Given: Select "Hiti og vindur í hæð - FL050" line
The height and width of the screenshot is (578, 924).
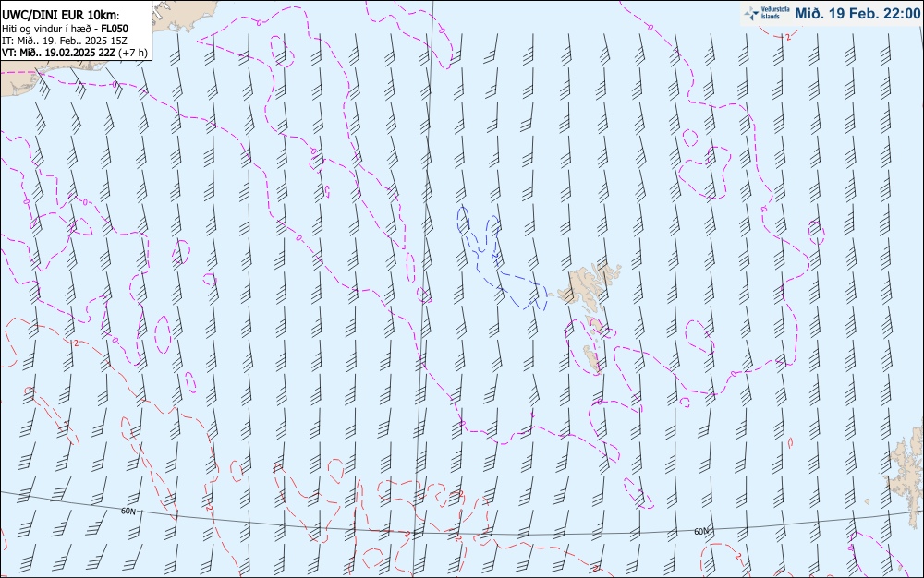Looking at the screenshot, I should (65, 29).
